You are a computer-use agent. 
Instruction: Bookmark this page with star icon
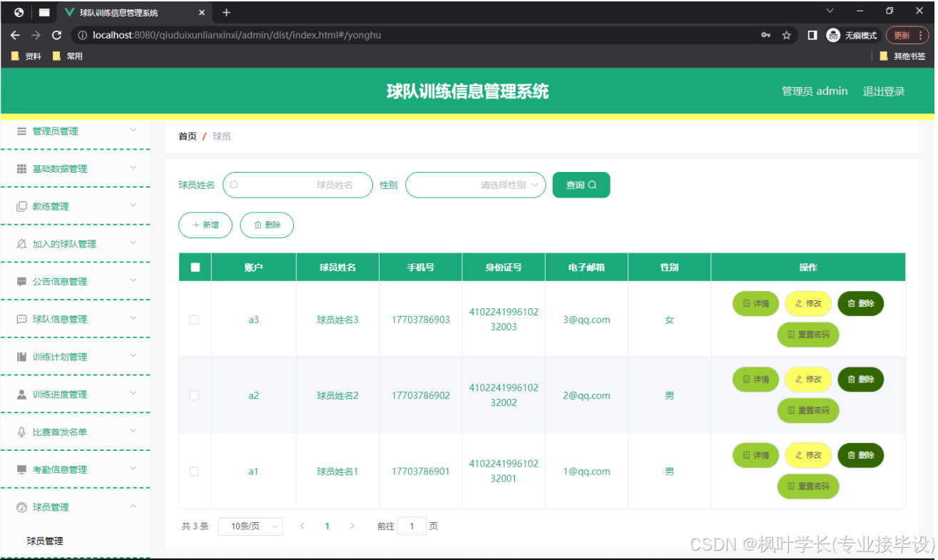click(x=787, y=35)
